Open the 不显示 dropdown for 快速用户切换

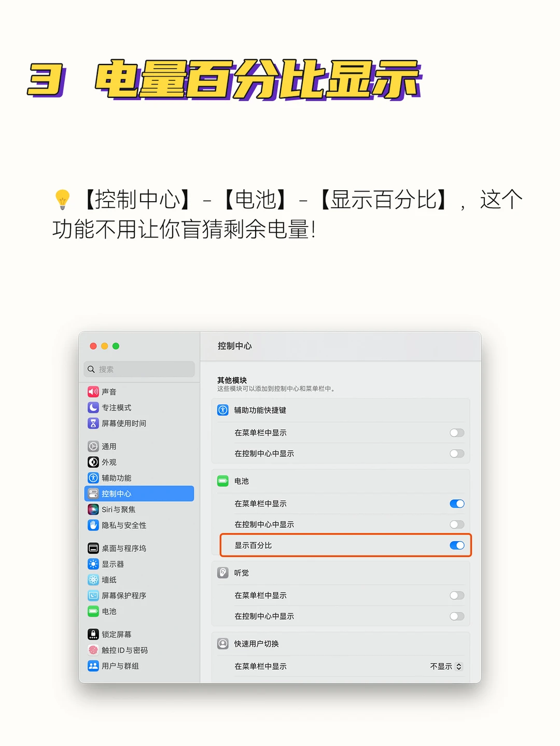point(446,666)
